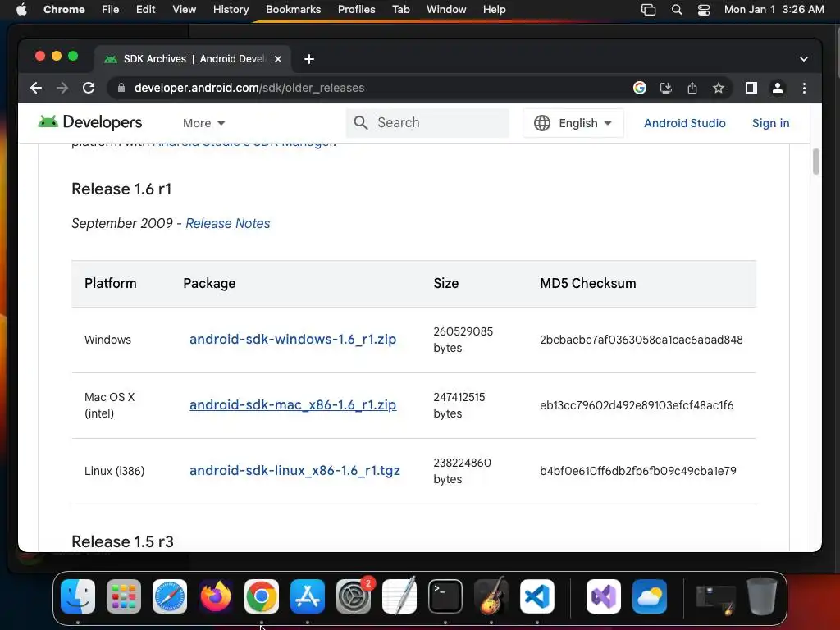Viewport: 840px width, 630px height.
Task: Open the Window menu
Action: 446,10
